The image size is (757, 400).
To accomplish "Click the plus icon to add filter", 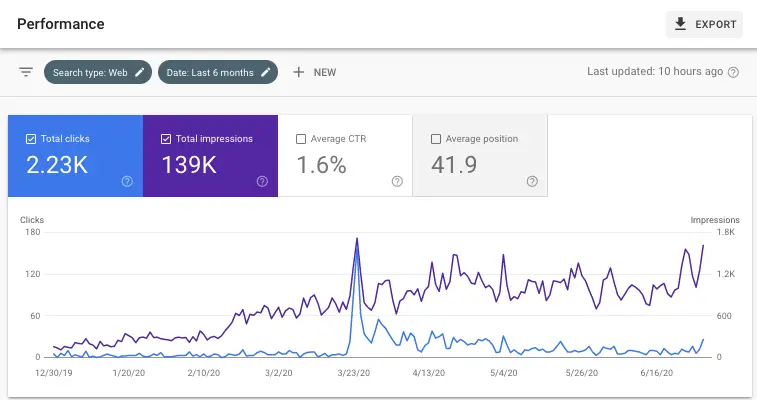I will pos(298,72).
